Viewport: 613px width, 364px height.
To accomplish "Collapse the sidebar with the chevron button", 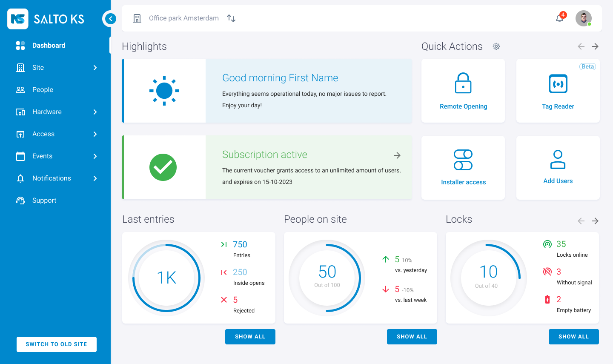I will [x=110, y=19].
